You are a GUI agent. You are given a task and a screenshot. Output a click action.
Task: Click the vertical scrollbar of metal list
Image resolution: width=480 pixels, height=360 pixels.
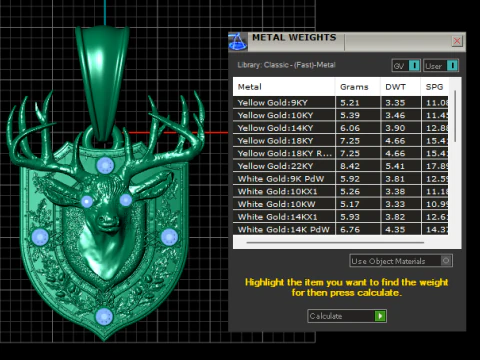pos(455,116)
